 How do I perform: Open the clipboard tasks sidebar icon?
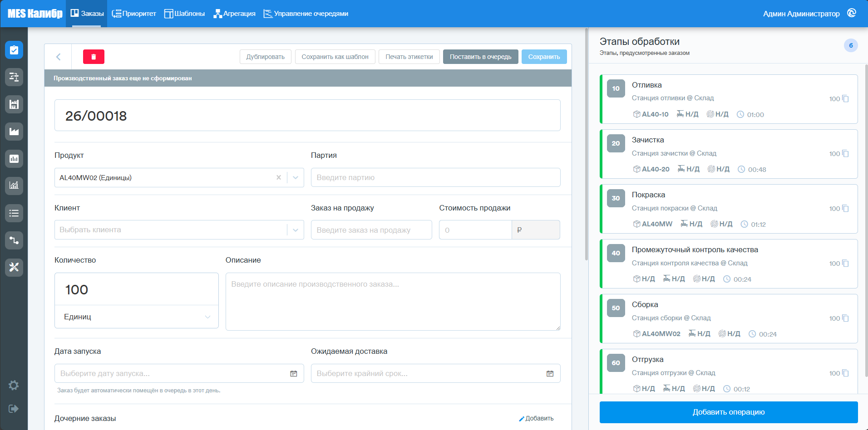[x=14, y=50]
